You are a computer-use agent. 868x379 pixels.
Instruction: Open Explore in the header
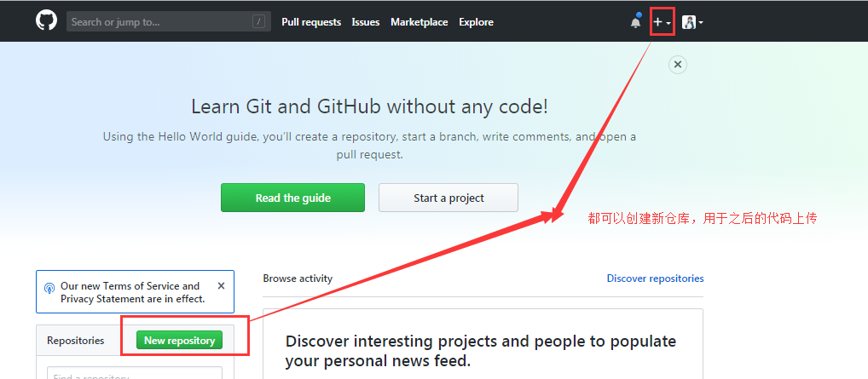476,22
